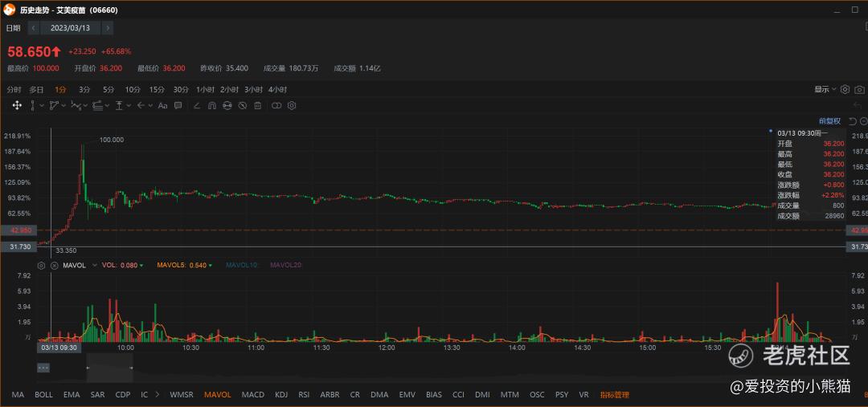
Task: Expand the trend line tool options arrow
Action: coord(63,106)
